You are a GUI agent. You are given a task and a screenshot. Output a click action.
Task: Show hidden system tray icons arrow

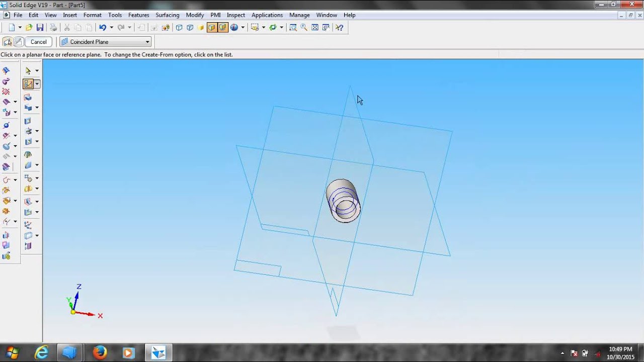(562, 353)
